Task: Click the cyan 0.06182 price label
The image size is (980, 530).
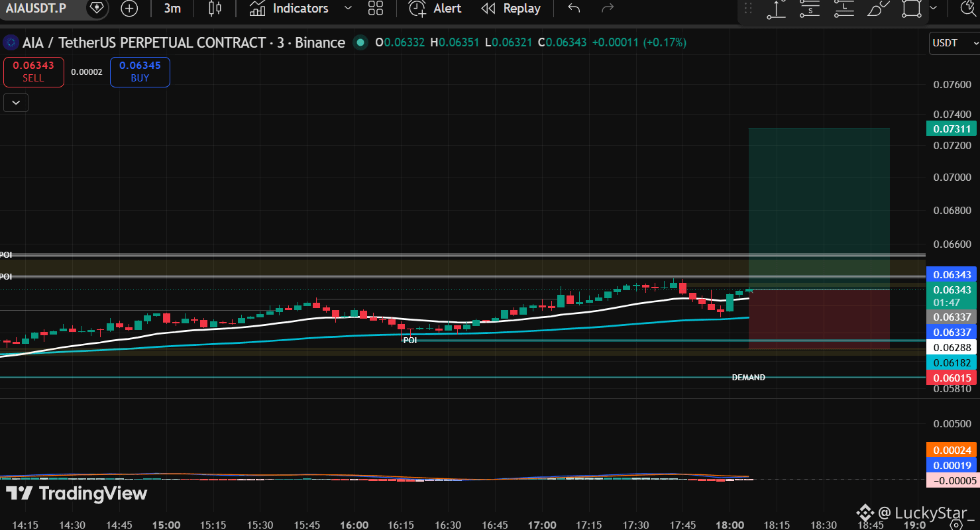Action: pos(952,362)
